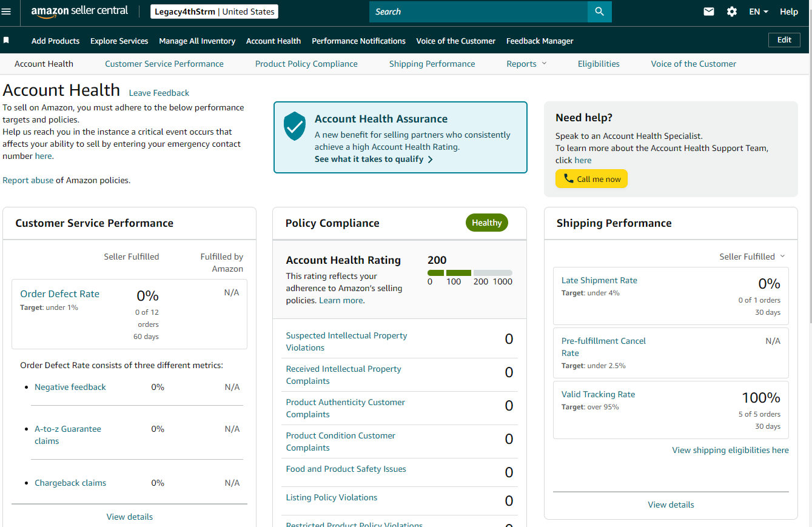
Task: Open the messages envelope icon
Action: (708, 12)
